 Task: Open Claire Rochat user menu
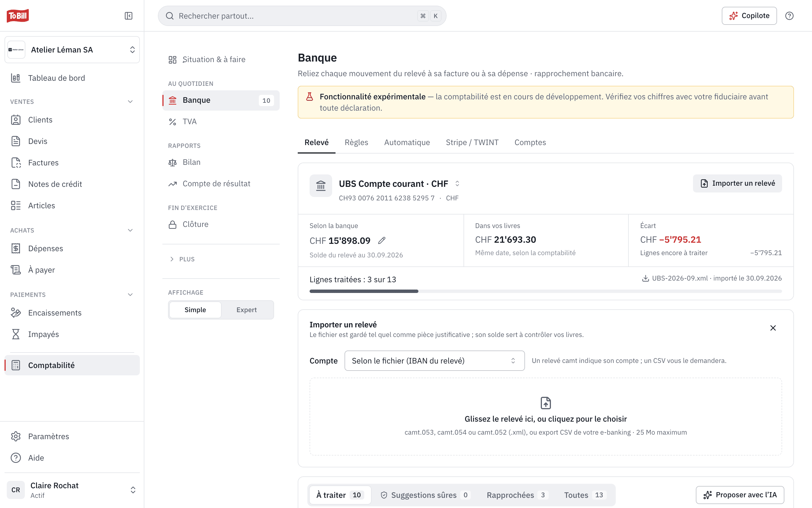[72, 490]
